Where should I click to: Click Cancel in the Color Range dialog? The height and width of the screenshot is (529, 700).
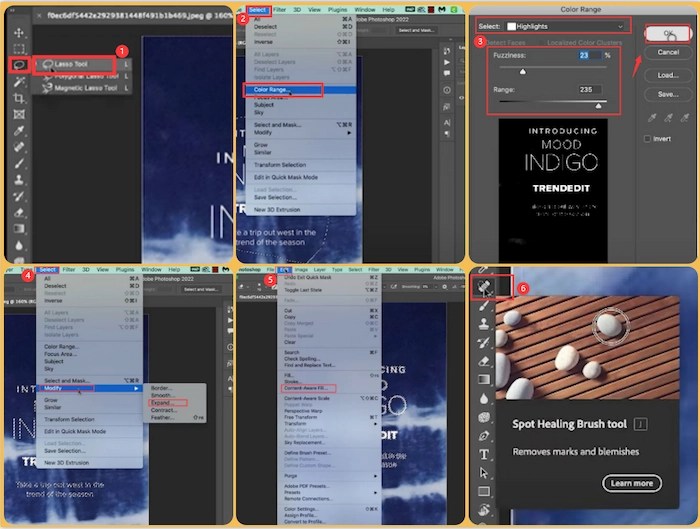point(668,52)
